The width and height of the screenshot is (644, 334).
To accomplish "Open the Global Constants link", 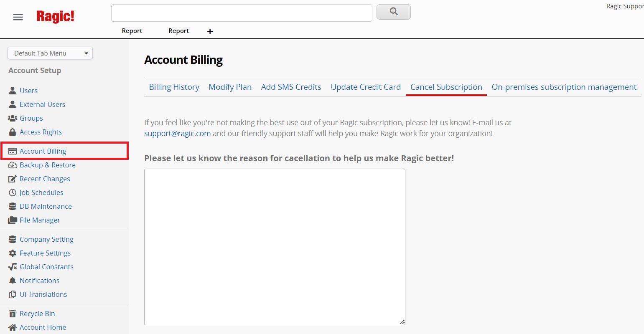I will coord(46,267).
